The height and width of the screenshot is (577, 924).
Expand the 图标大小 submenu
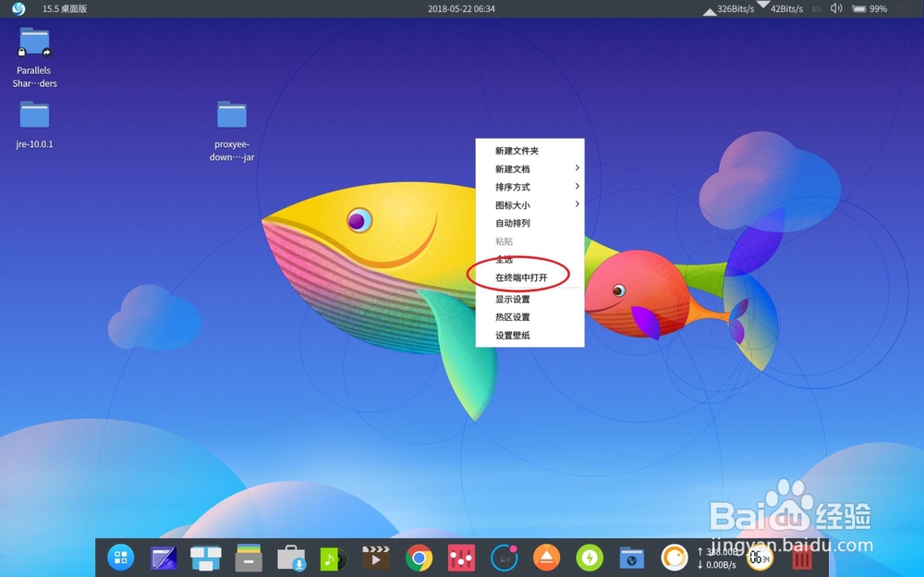529,204
